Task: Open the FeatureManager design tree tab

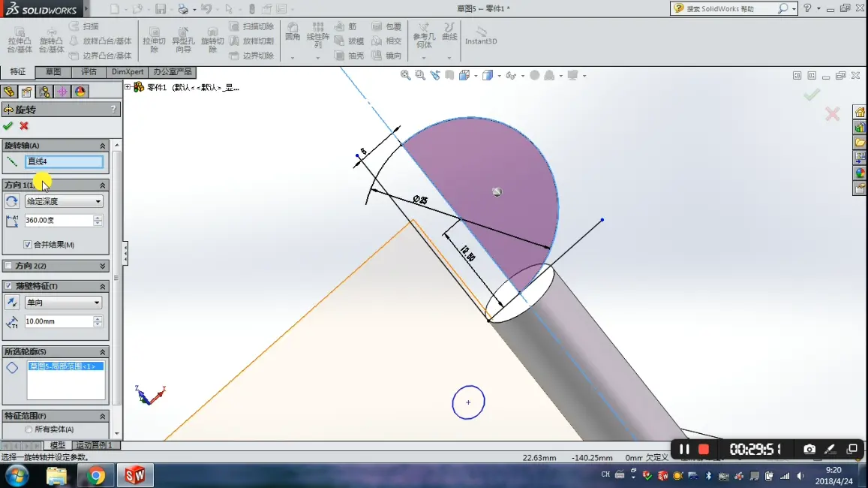Action: 9,92
